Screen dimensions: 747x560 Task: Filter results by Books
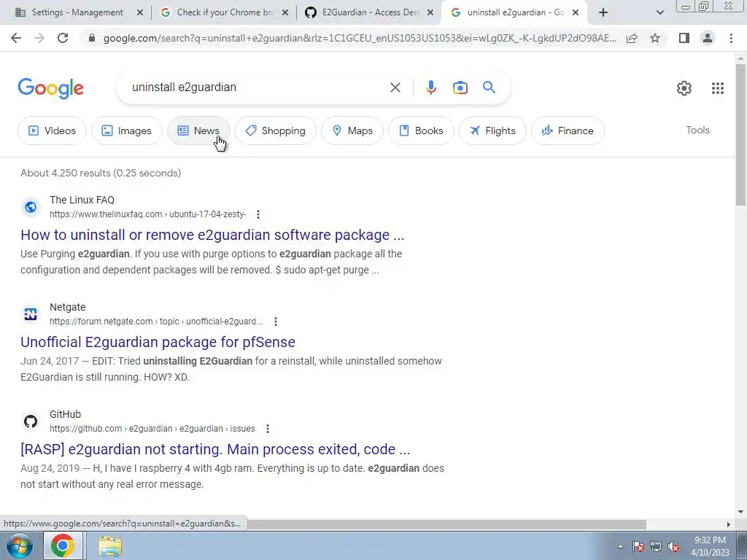pos(421,131)
